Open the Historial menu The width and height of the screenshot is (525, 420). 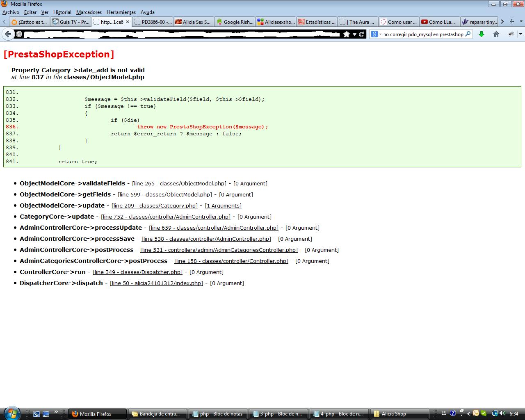tap(62, 12)
